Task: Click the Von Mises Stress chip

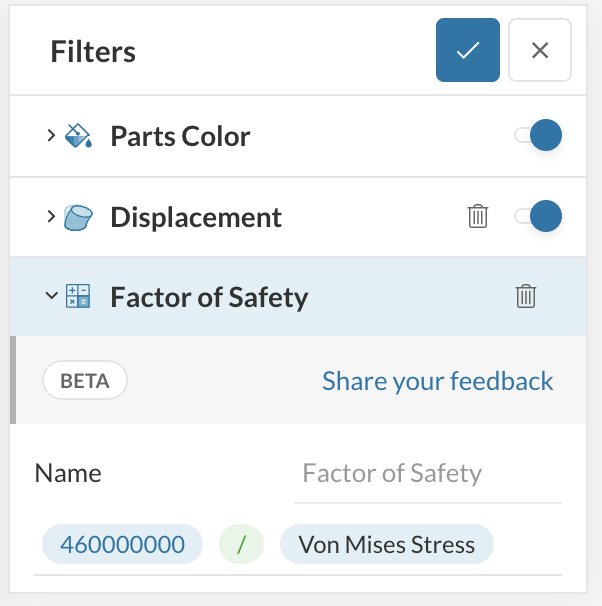Action: click(386, 544)
